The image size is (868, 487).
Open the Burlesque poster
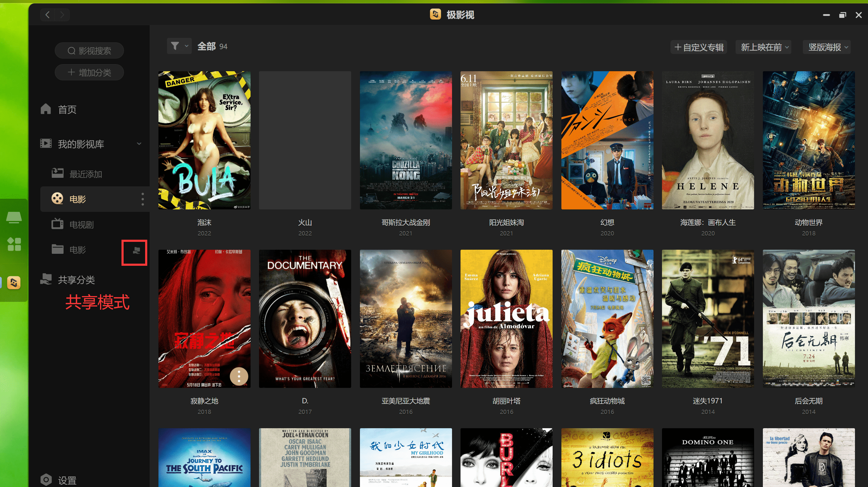[x=507, y=458]
